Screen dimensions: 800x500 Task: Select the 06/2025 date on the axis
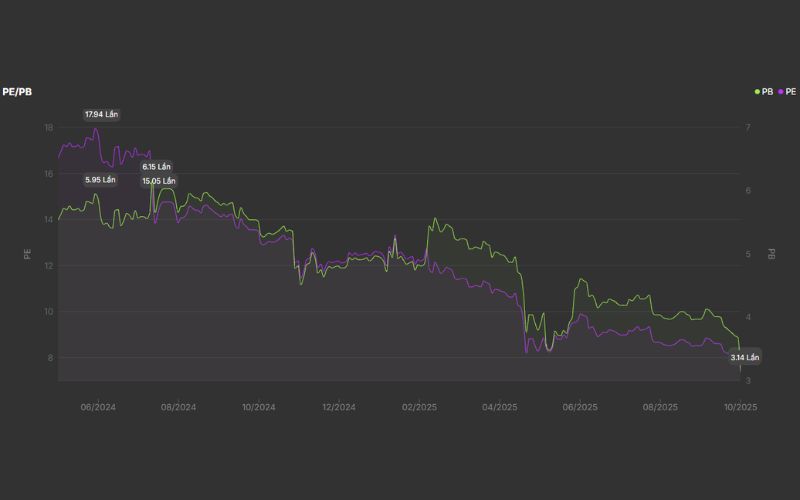(x=579, y=407)
